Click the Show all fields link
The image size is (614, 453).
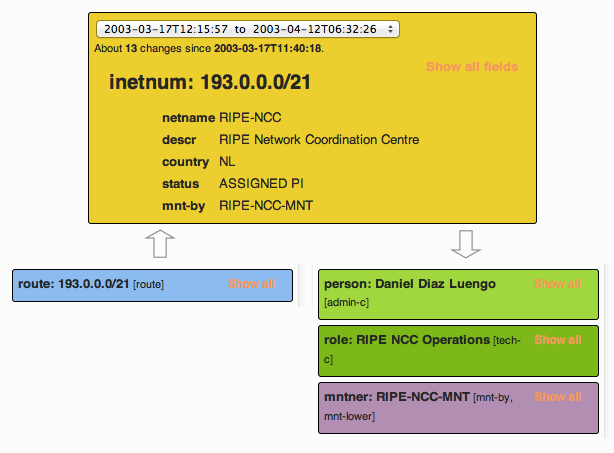[x=472, y=67]
